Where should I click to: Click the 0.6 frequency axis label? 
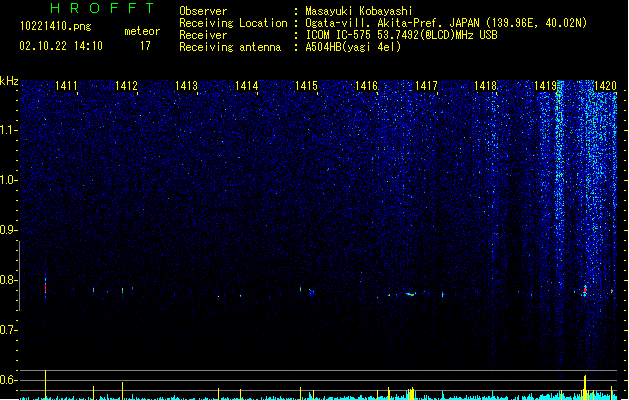tap(8, 380)
